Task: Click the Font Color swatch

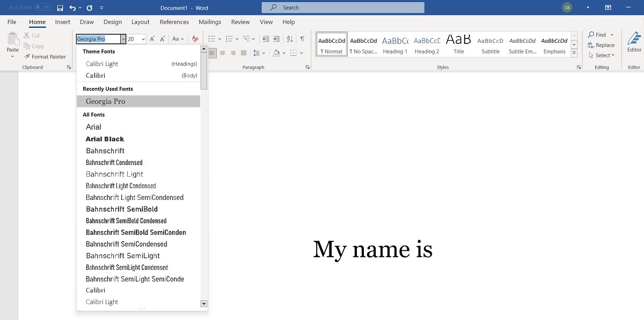Action: (194, 39)
